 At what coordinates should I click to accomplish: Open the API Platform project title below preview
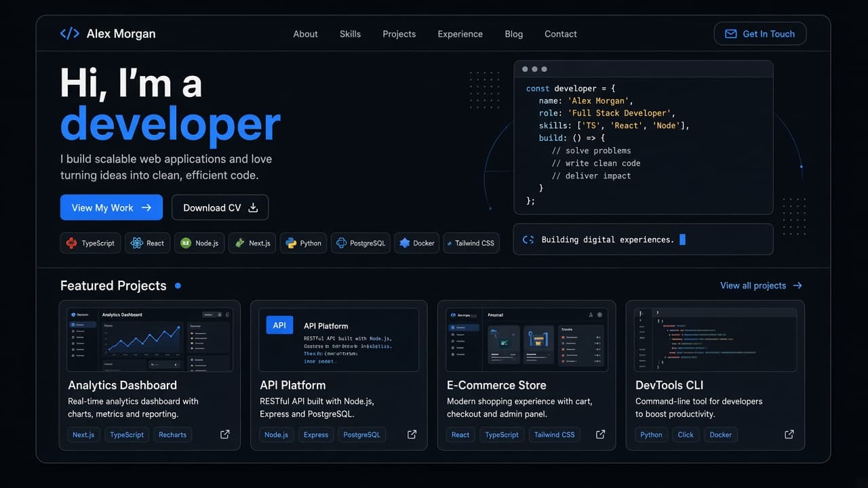pos(293,385)
